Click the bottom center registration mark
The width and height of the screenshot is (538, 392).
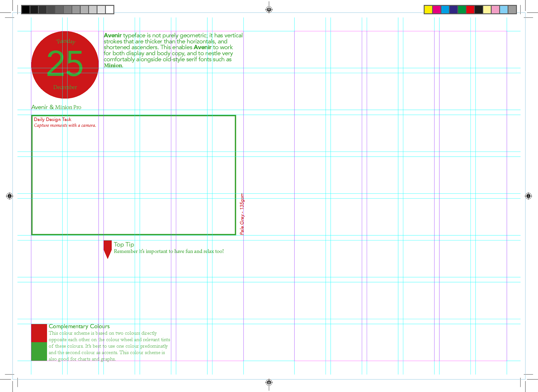269,382
